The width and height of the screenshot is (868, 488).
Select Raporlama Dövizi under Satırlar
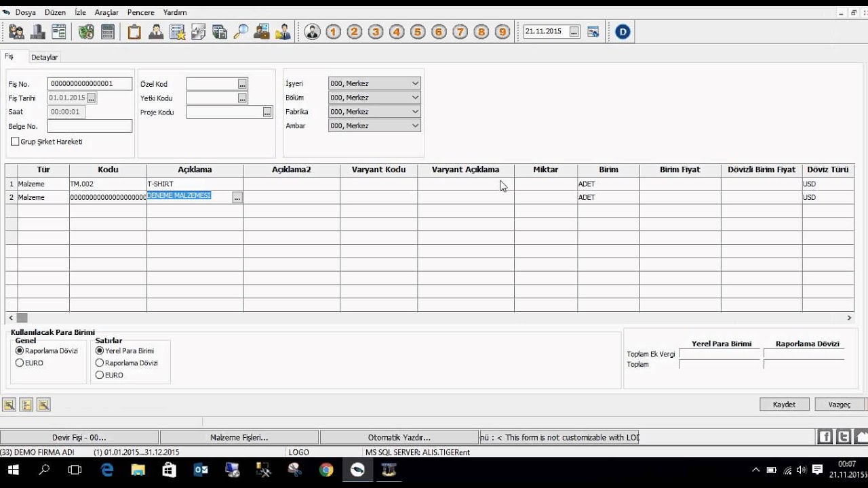pos(100,363)
